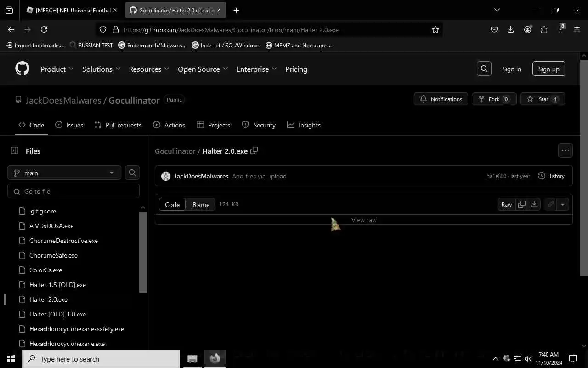Click the Go to file input

point(73,191)
